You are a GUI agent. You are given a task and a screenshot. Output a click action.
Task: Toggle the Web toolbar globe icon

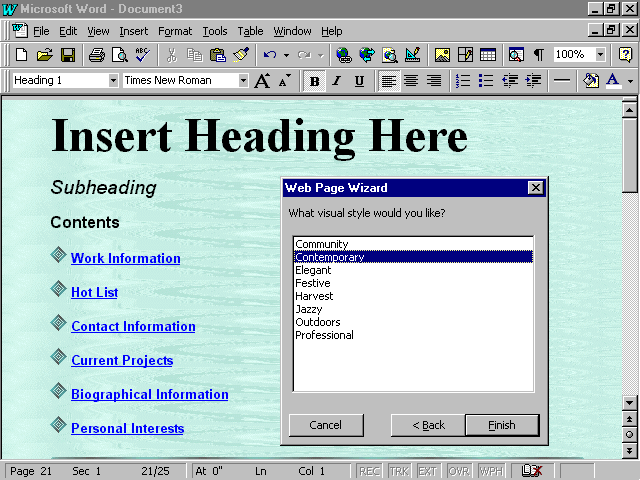[367, 54]
